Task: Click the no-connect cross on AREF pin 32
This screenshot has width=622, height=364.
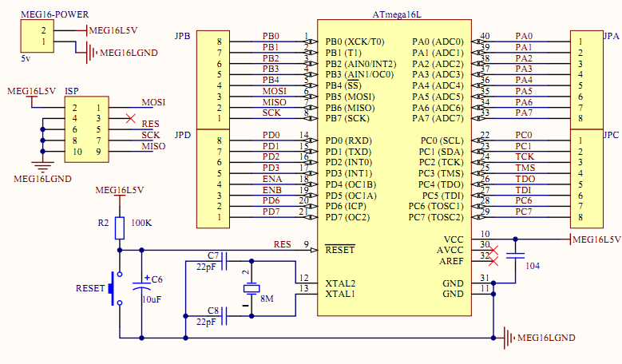Action: click(493, 261)
